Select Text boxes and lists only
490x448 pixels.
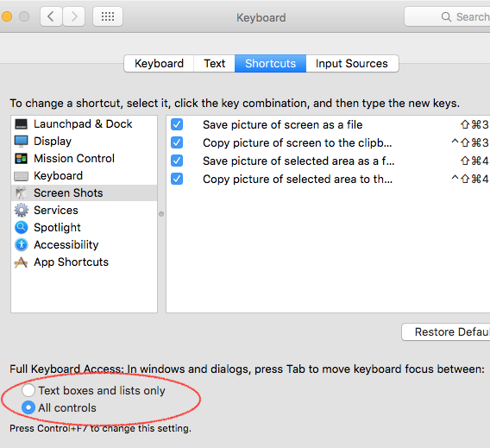tap(28, 390)
